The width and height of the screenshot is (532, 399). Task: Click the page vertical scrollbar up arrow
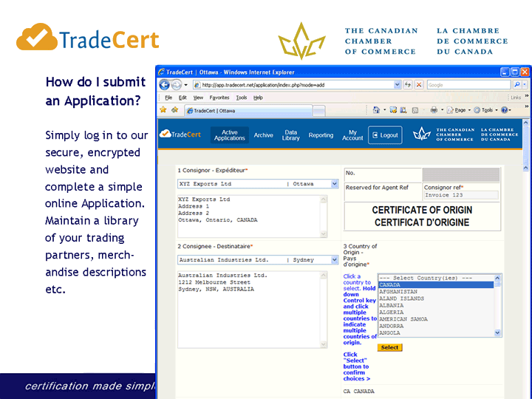[525, 123]
